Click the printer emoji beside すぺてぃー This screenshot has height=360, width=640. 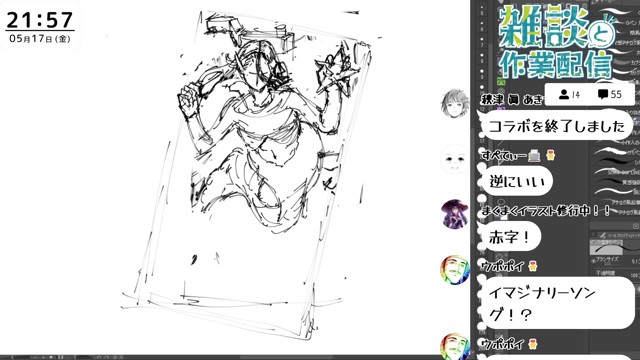click(534, 156)
